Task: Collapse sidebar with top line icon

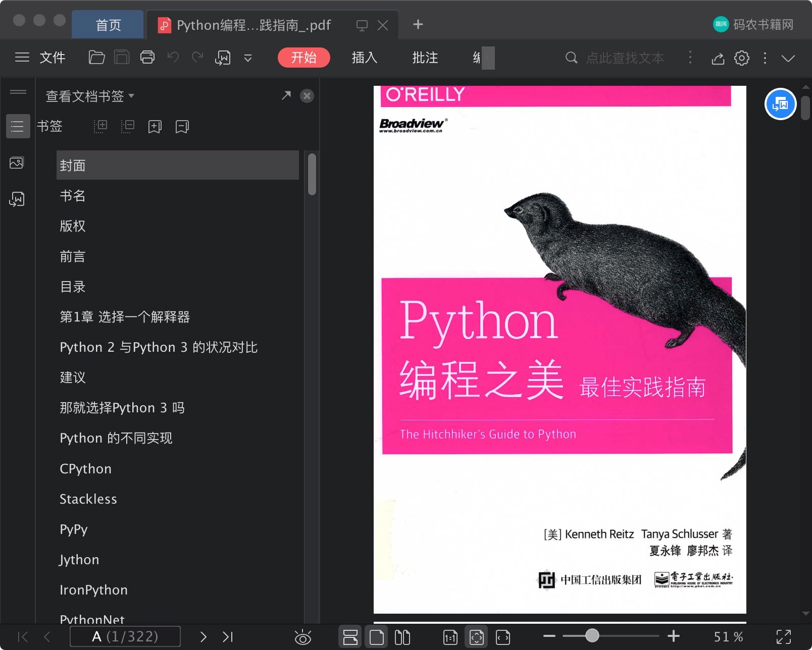Action: tap(18, 92)
